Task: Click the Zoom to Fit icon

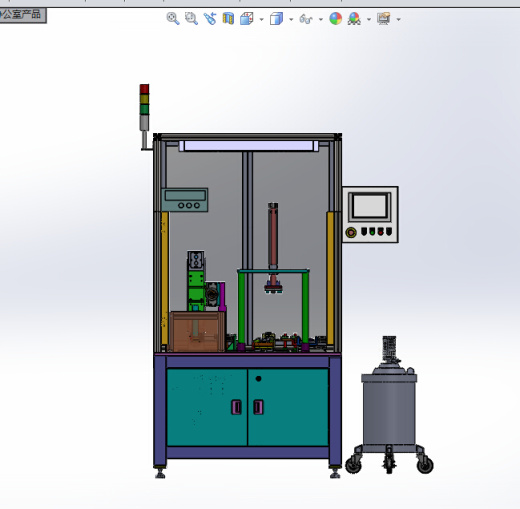Action: point(173,19)
